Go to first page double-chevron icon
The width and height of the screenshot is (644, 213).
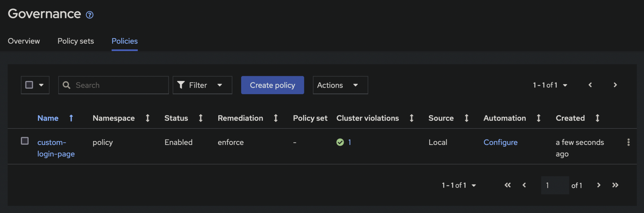[507, 185]
